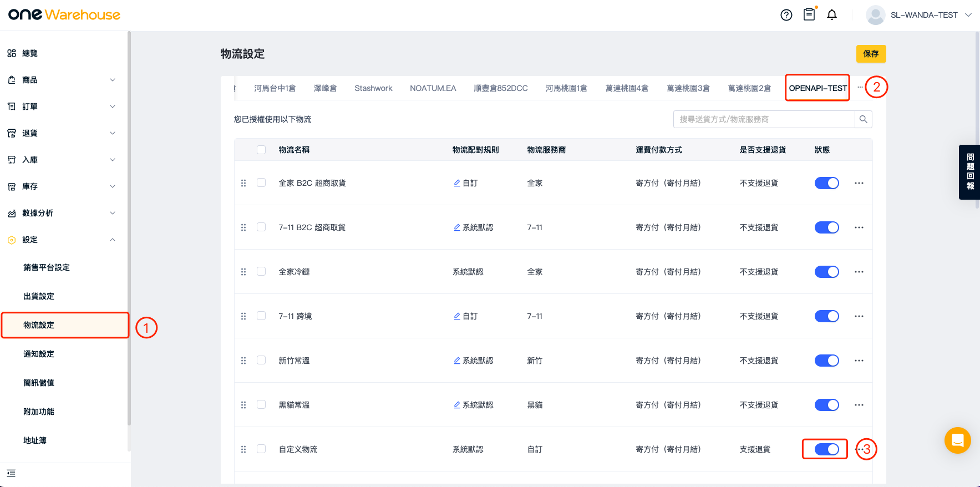
Task: Click drag handle for 全家冷鏈 row
Action: 243,272
